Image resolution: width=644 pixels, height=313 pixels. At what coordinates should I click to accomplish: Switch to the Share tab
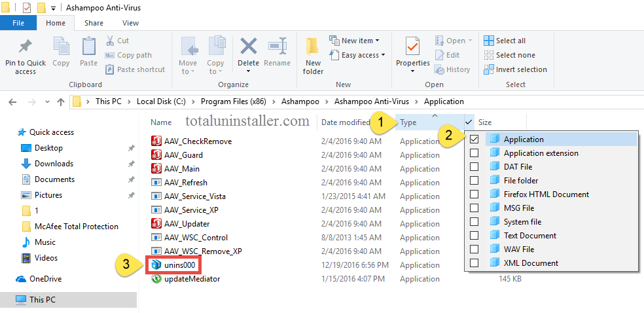[94, 23]
